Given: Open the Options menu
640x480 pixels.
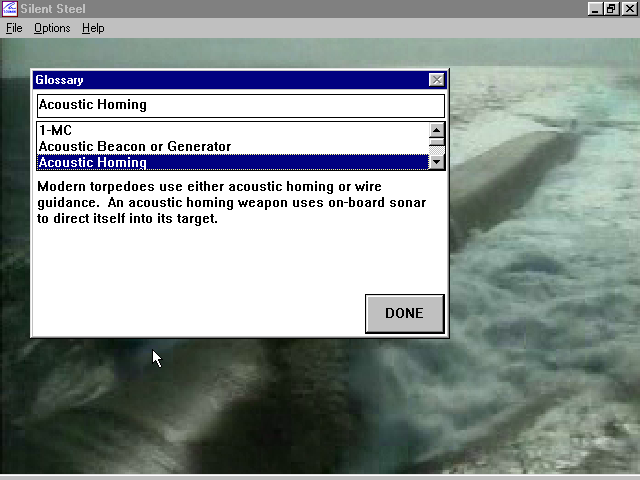Looking at the screenshot, I should [x=52, y=28].
